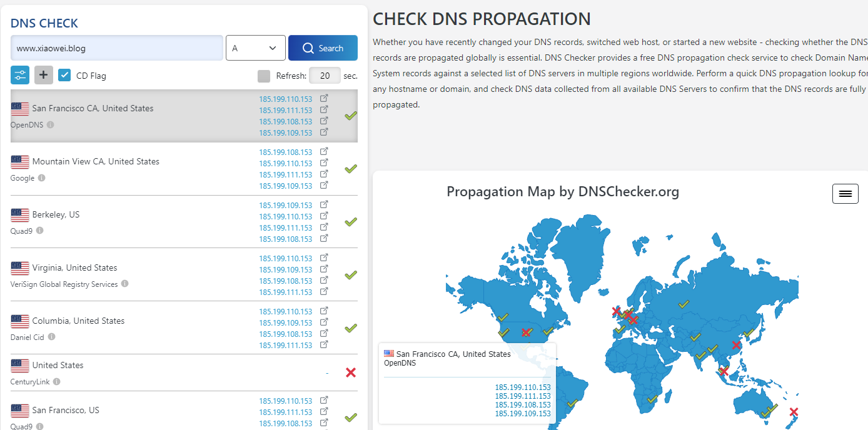Click IP 185.199.110.153 in Virginia row
This screenshot has width=868, height=430.
285,259
